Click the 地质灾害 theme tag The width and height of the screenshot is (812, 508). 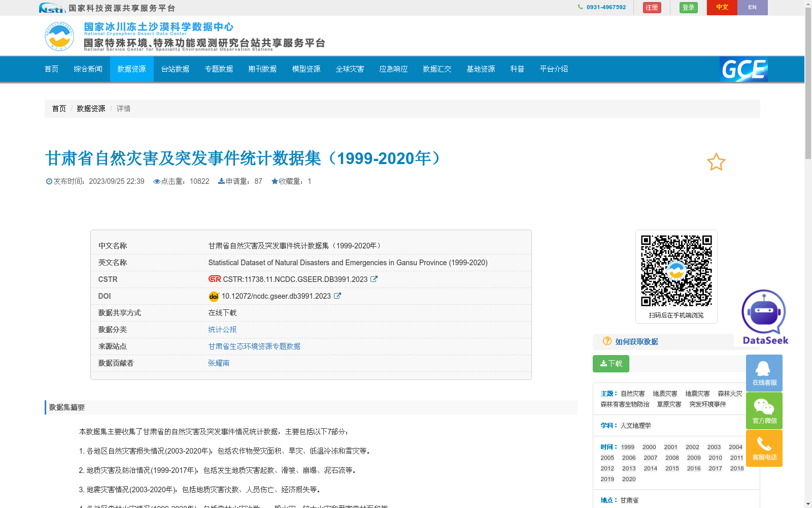click(665, 394)
